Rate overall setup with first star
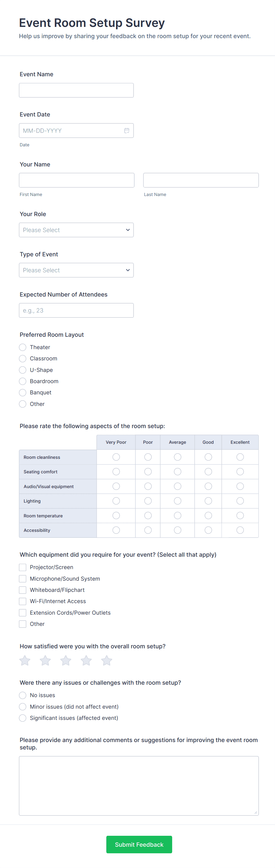The height and width of the screenshot is (868, 275). 25,660
